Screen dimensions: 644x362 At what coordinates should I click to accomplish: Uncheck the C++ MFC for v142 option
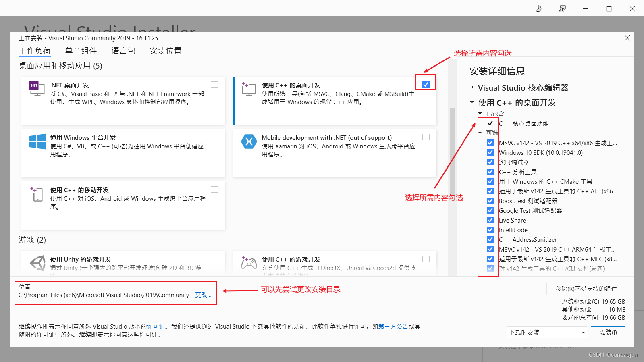490,259
